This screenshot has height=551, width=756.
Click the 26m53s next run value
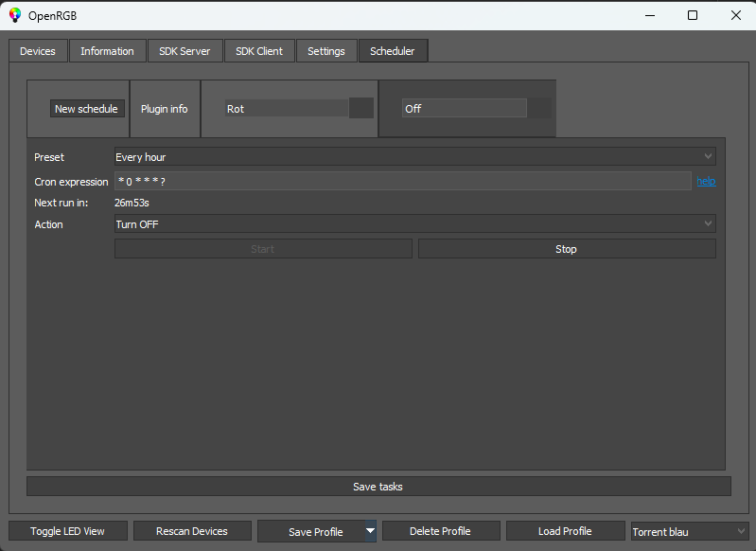132,203
